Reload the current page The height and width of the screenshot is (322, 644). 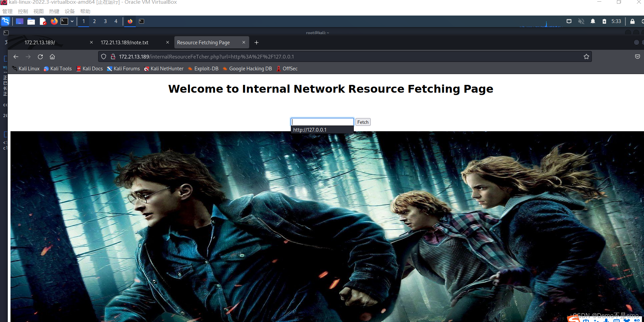click(40, 57)
